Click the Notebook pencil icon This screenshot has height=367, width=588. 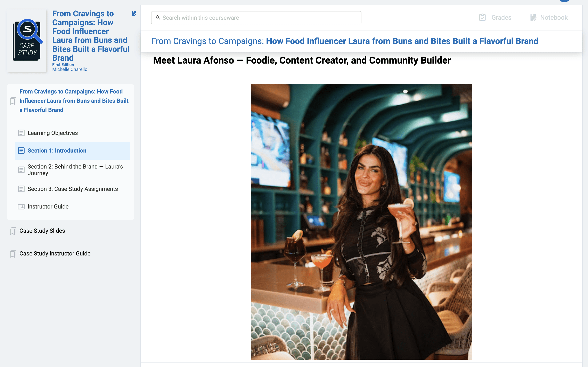[x=533, y=17]
